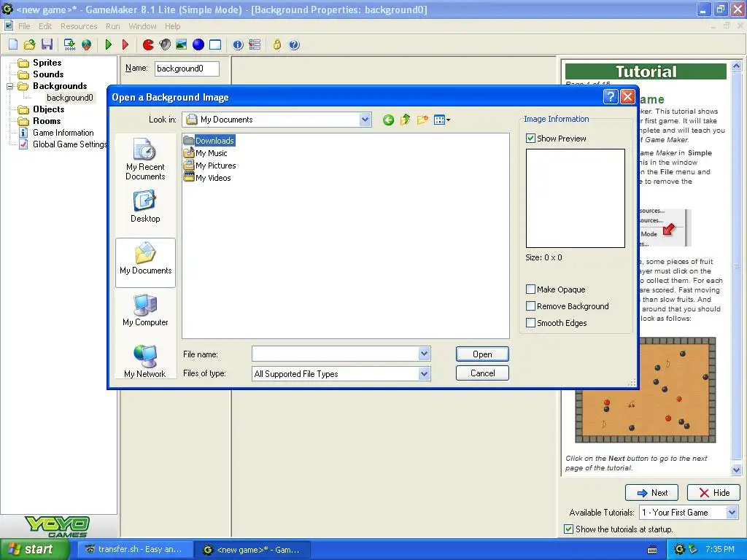Click the Game information toolbar icon

pos(238,44)
